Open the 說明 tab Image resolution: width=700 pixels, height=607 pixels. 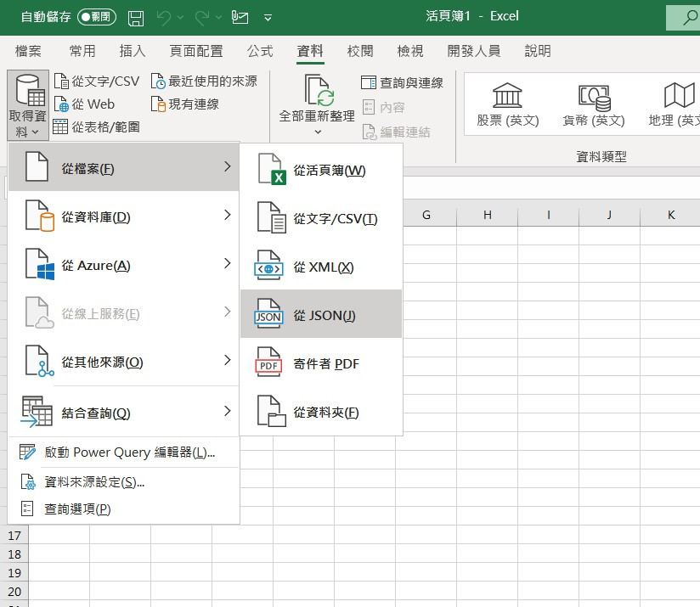point(538,51)
